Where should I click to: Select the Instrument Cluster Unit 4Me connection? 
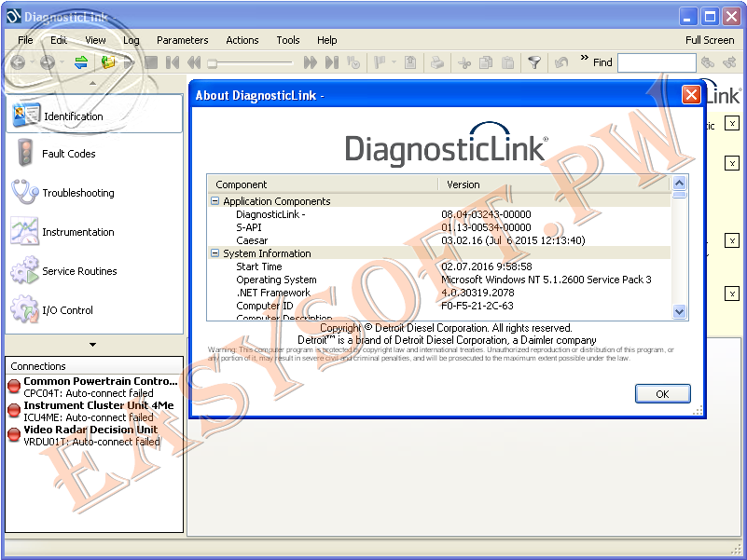click(93, 411)
